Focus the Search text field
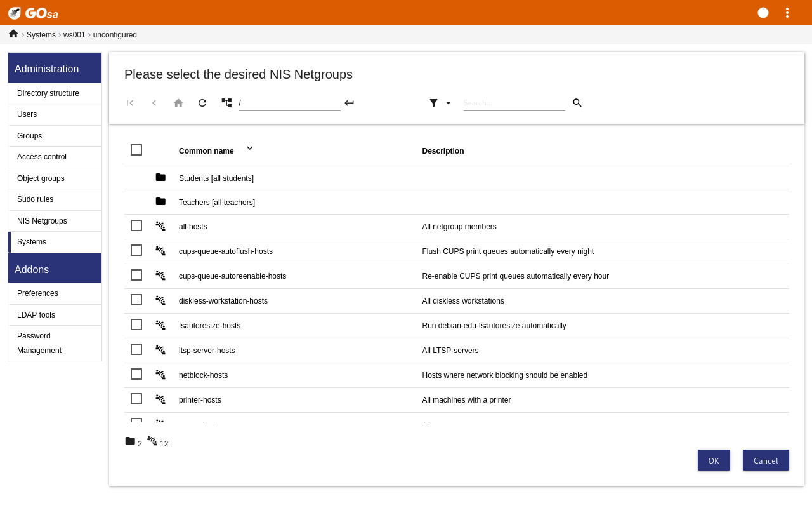Screen dimensions: 812x508 (514, 103)
